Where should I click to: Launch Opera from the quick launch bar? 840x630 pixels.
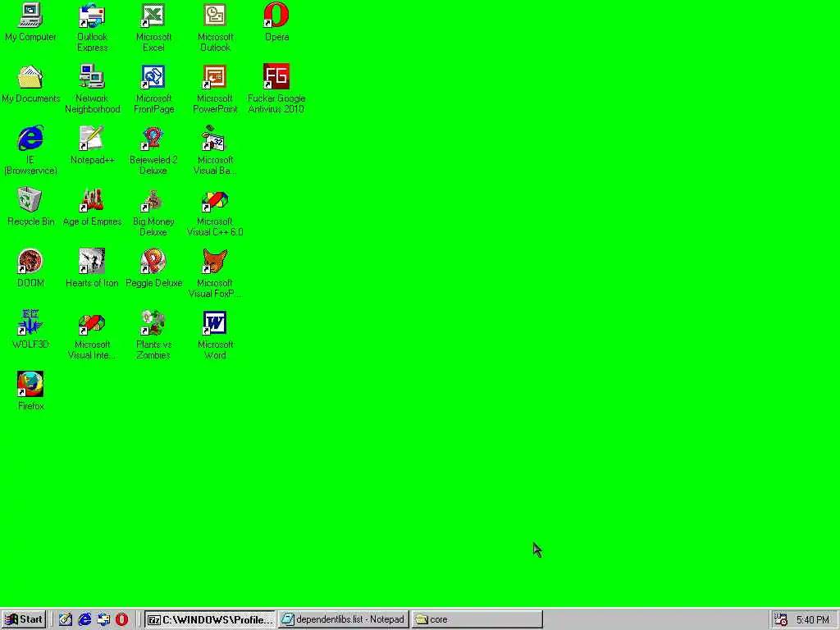coord(122,619)
